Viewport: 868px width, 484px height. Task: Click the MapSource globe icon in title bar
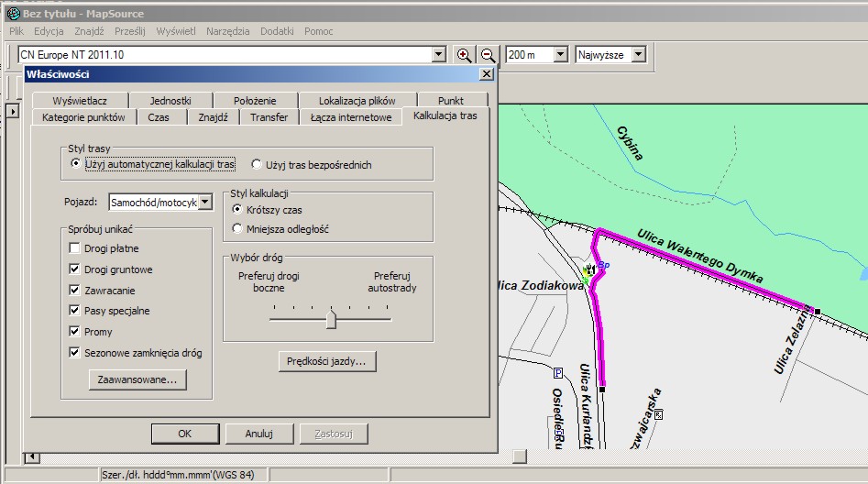(13, 14)
